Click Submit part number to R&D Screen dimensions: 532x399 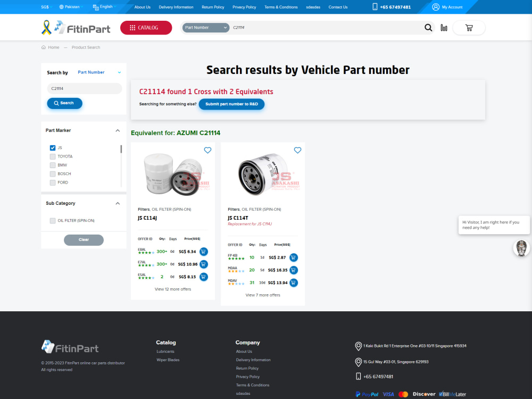tap(231, 104)
